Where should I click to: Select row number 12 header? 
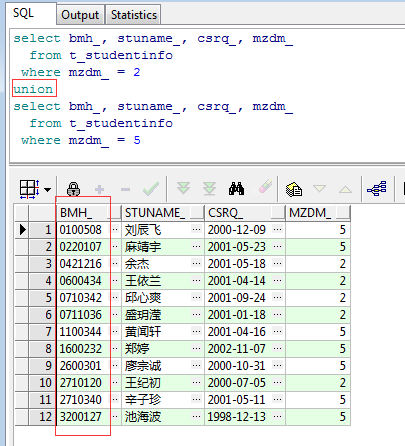pyautogui.click(x=43, y=417)
